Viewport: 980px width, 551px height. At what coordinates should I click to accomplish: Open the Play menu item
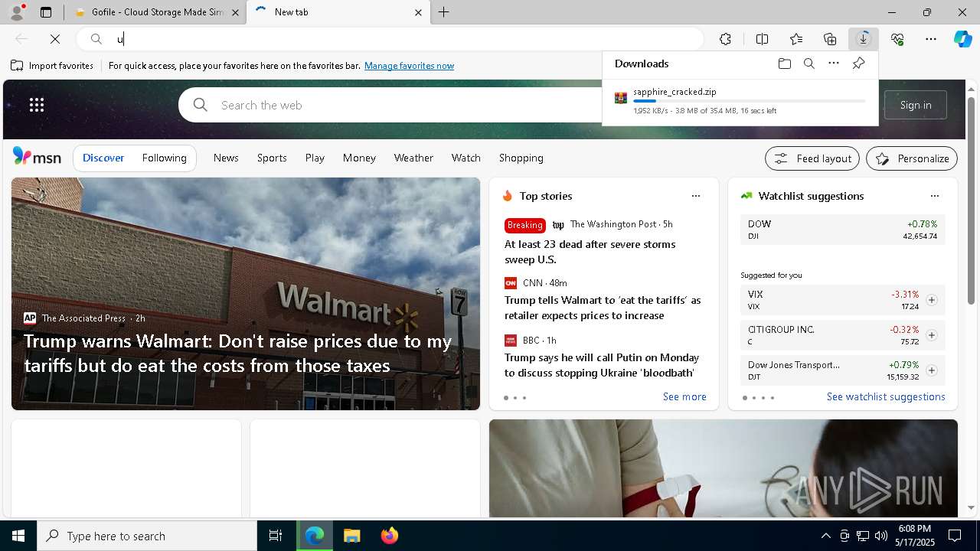[315, 158]
